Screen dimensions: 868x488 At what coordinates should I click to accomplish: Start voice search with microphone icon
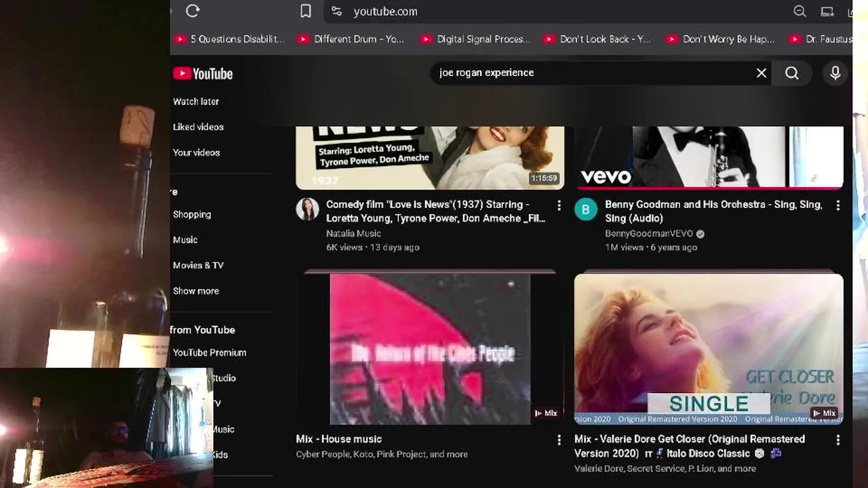[x=835, y=73]
